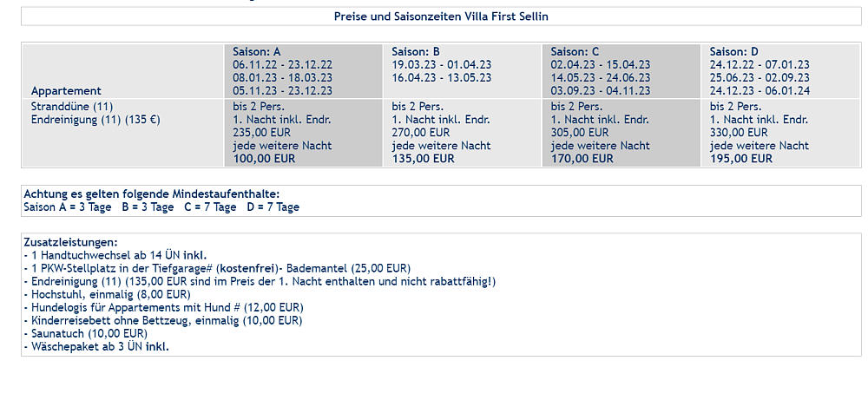Select the Saison: C header cell
Screen dimensions: 868x400
(x=621, y=71)
